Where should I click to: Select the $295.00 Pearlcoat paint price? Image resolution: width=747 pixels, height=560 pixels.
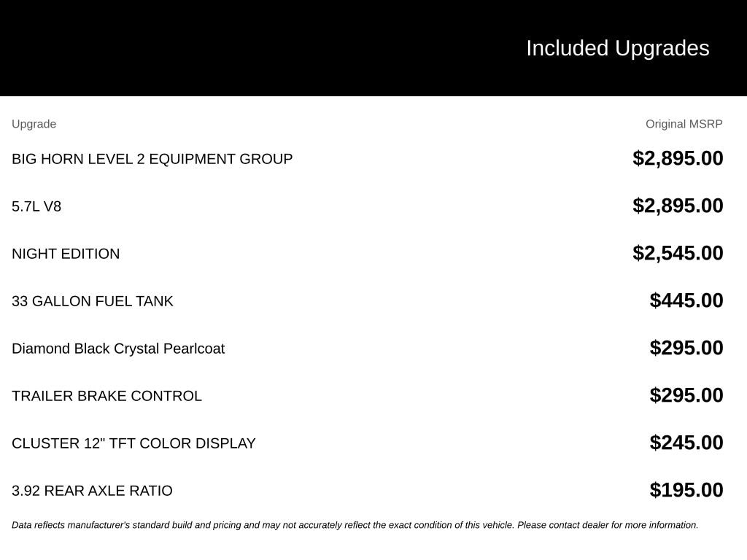(686, 348)
